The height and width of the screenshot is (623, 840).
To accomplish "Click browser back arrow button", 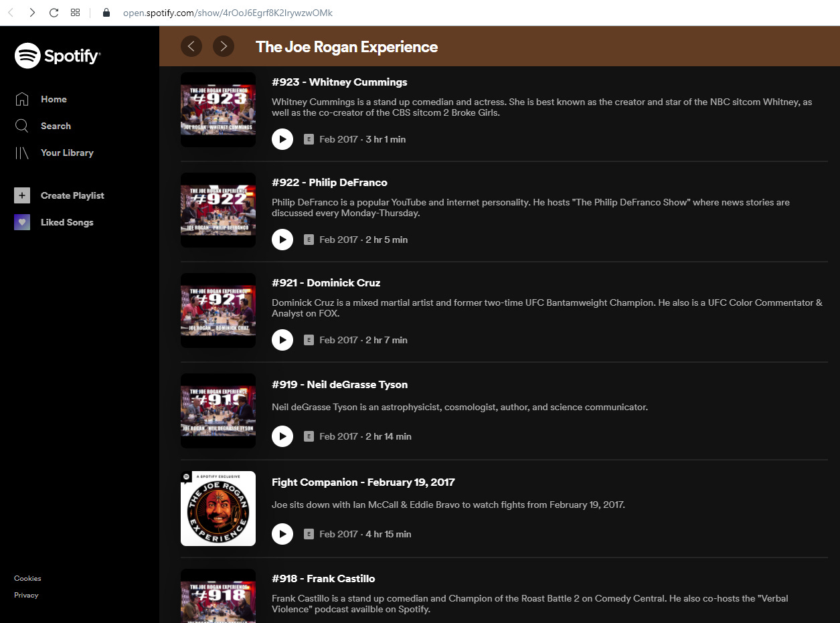I will click(x=11, y=13).
